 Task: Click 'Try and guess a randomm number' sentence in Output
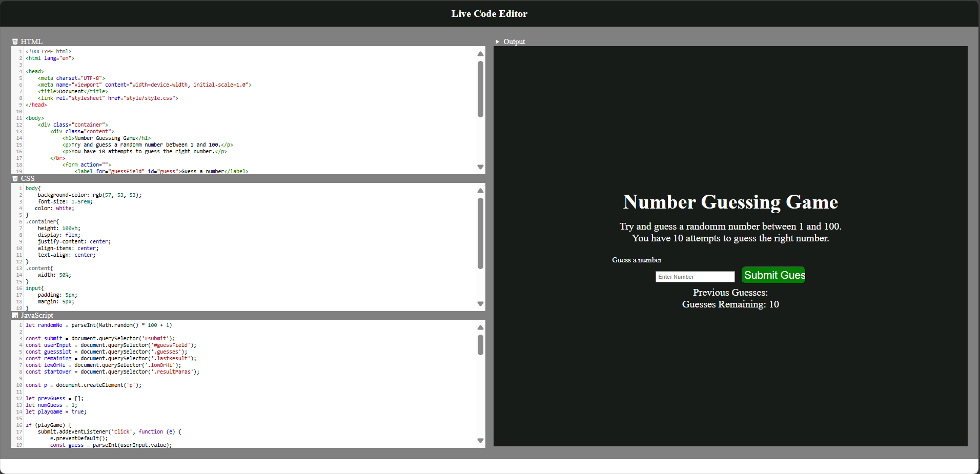tap(730, 226)
